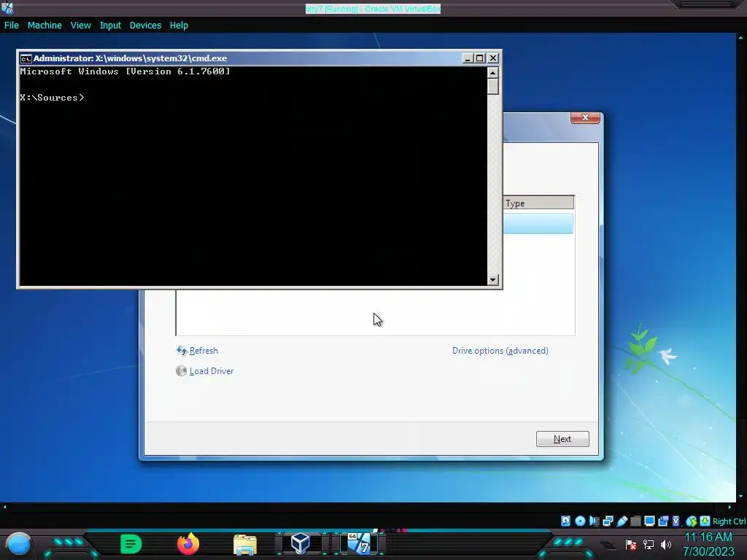Click the mouse integration status icon
This screenshot has height=560, width=747.
(x=692, y=521)
